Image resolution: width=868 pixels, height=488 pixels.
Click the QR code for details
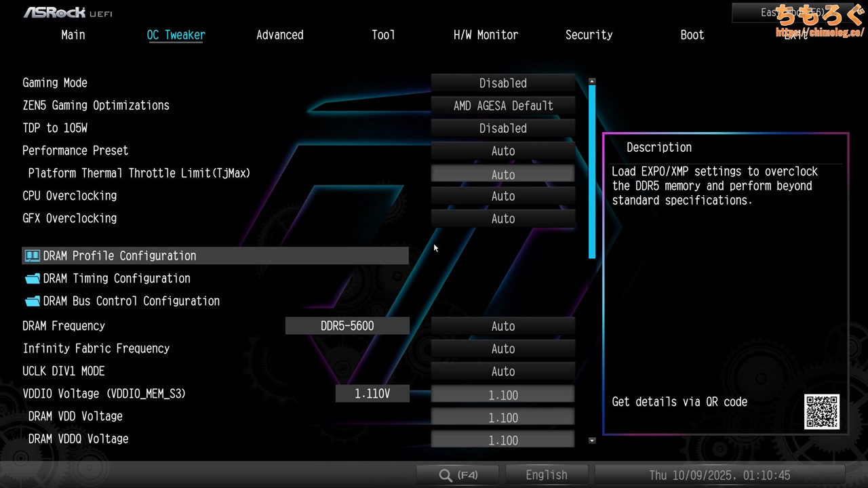tap(822, 411)
